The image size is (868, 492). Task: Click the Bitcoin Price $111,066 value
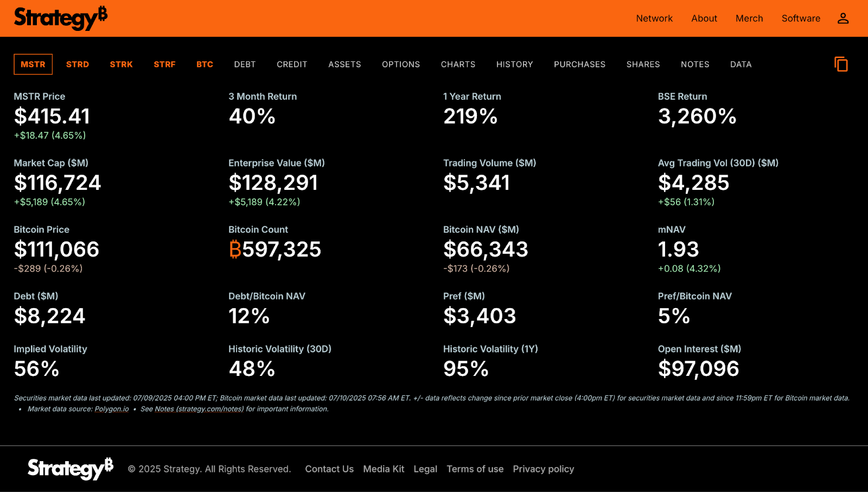pyautogui.click(x=56, y=250)
